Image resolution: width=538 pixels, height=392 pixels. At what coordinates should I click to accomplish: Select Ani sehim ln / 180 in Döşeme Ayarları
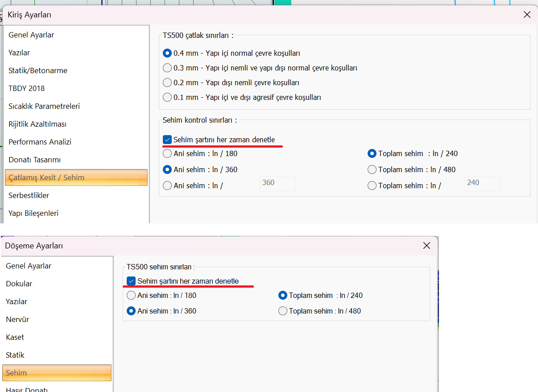coord(131,295)
